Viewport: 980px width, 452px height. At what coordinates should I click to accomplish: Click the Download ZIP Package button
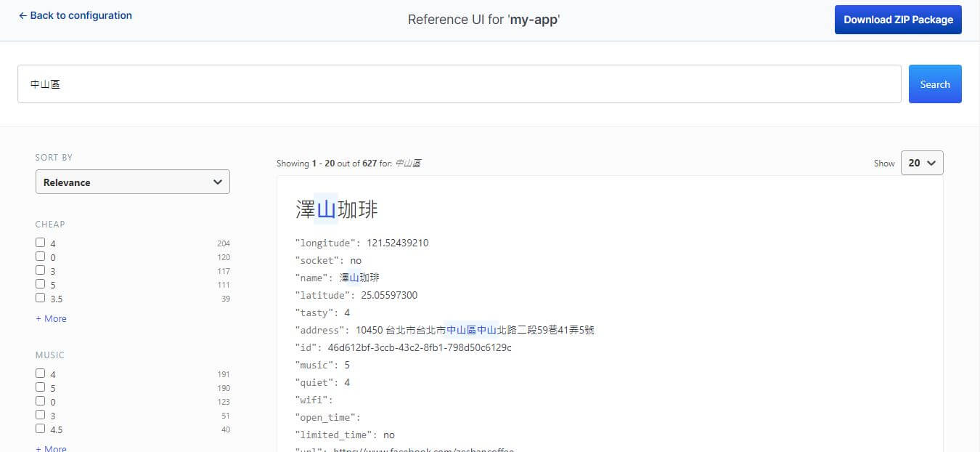pyautogui.click(x=898, y=19)
